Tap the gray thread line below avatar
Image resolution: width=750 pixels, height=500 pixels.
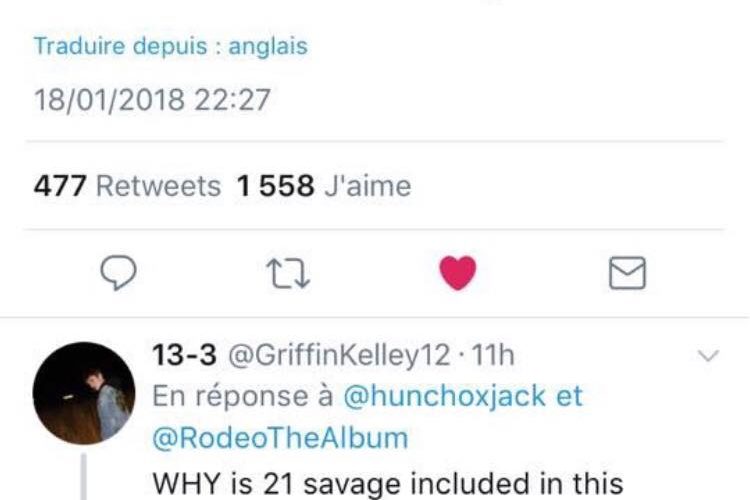point(84,475)
